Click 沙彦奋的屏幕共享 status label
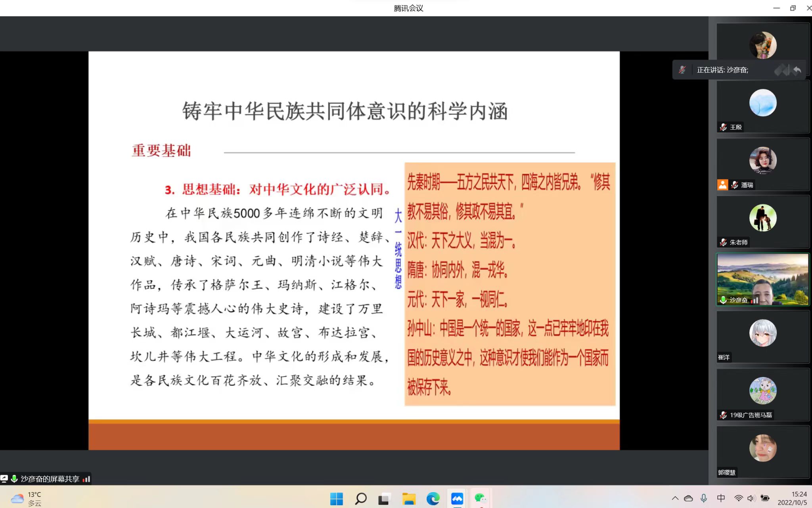Screen dimensions: 812x508 (x=50, y=479)
